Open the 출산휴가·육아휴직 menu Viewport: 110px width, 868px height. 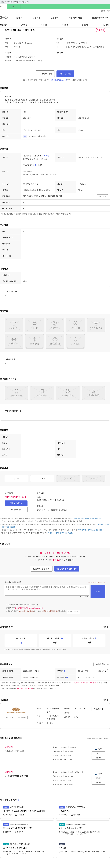coord(100,17)
